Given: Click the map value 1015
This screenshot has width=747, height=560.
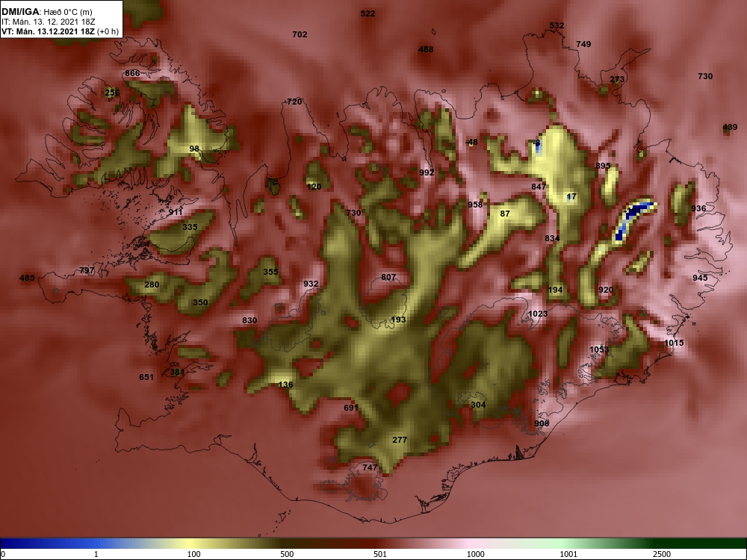Looking at the screenshot, I should point(674,343).
